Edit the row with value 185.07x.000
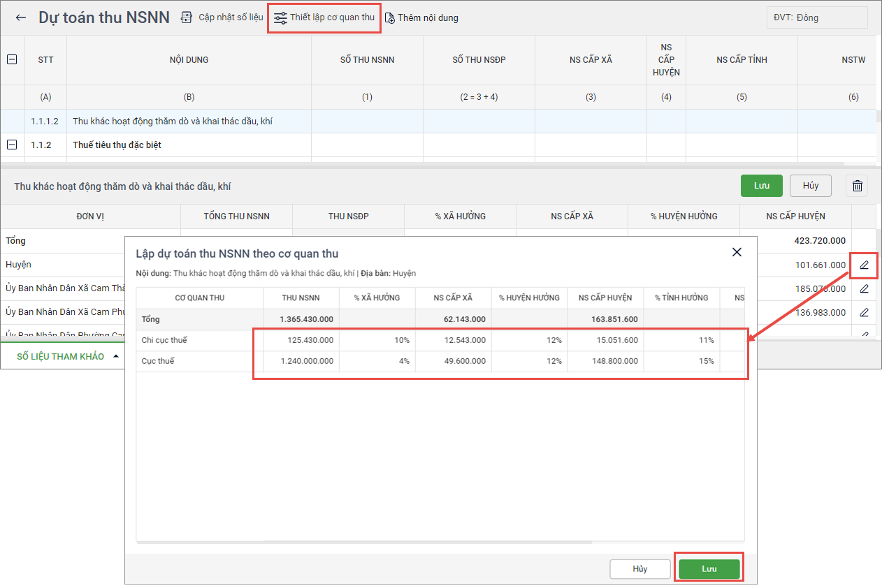The width and height of the screenshot is (882, 588). 864,288
